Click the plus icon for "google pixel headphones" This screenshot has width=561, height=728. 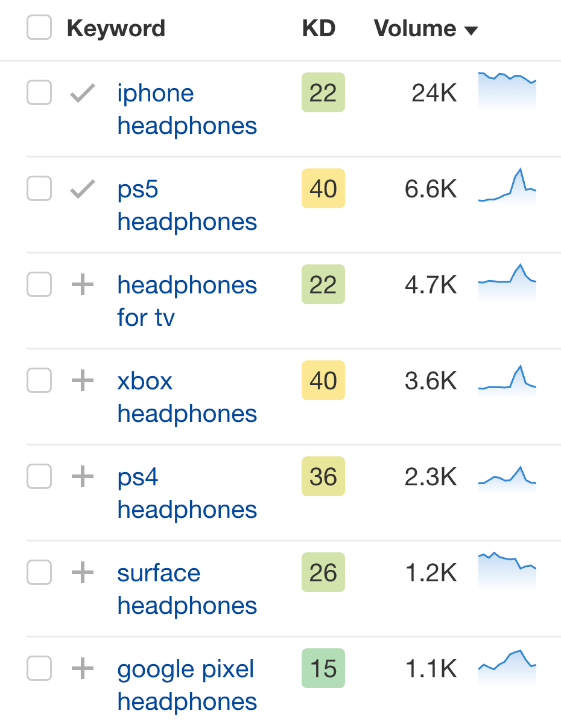click(81, 668)
